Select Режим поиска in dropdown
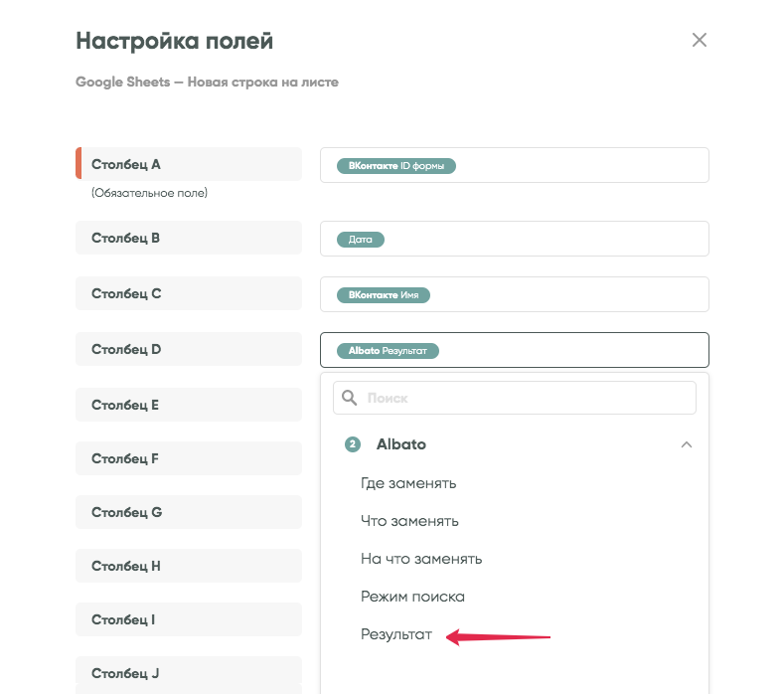The width and height of the screenshot is (784, 694). point(412,597)
